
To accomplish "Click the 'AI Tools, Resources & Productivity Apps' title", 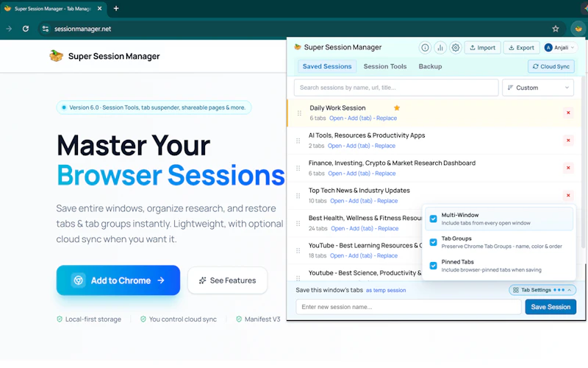I will pyautogui.click(x=367, y=135).
